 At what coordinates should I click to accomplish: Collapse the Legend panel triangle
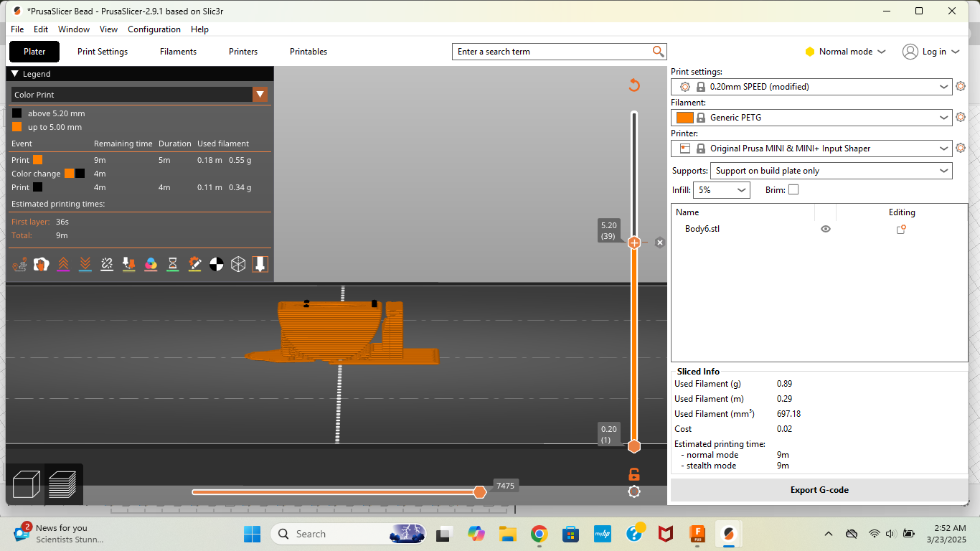15,74
